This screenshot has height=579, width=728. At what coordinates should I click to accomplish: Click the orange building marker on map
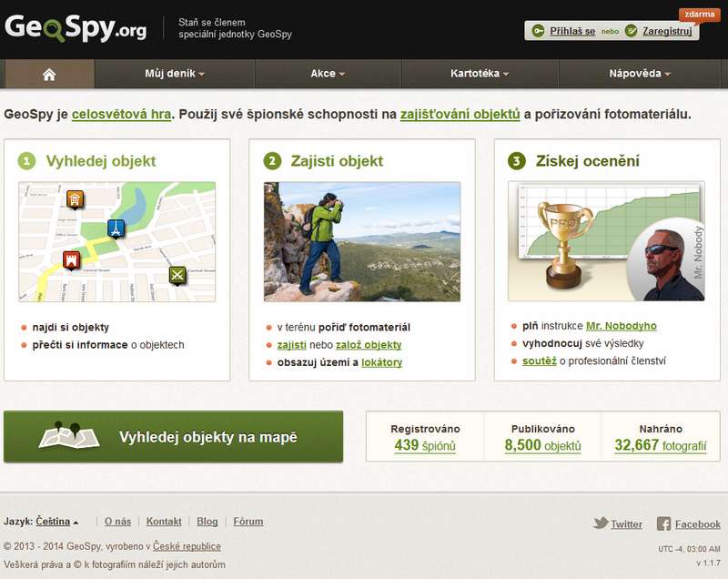click(x=75, y=199)
